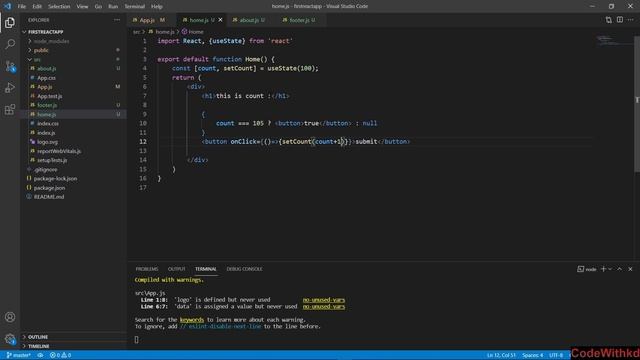Image resolution: width=640 pixels, height=360 pixels.
Task: Open the View menu
Action: coord(82,7)
